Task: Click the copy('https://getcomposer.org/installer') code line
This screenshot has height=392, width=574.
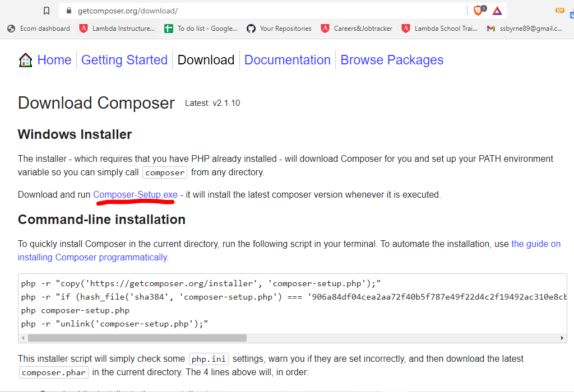Action: point(201,283)
